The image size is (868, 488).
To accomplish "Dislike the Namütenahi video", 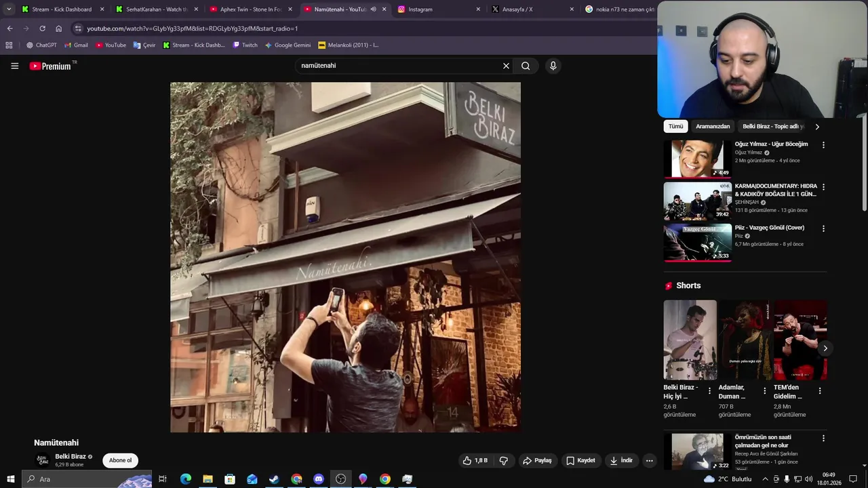I will point(504,460).
